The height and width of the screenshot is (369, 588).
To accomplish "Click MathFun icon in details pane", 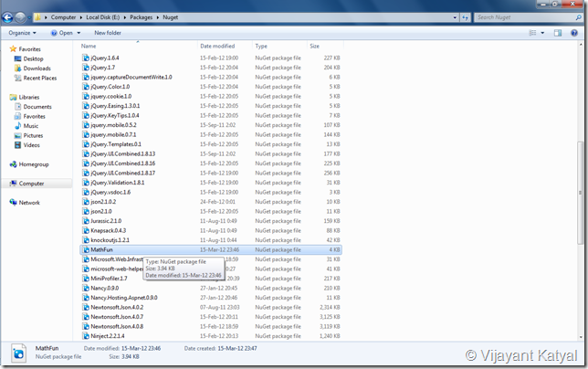I will tap(18, 353).
